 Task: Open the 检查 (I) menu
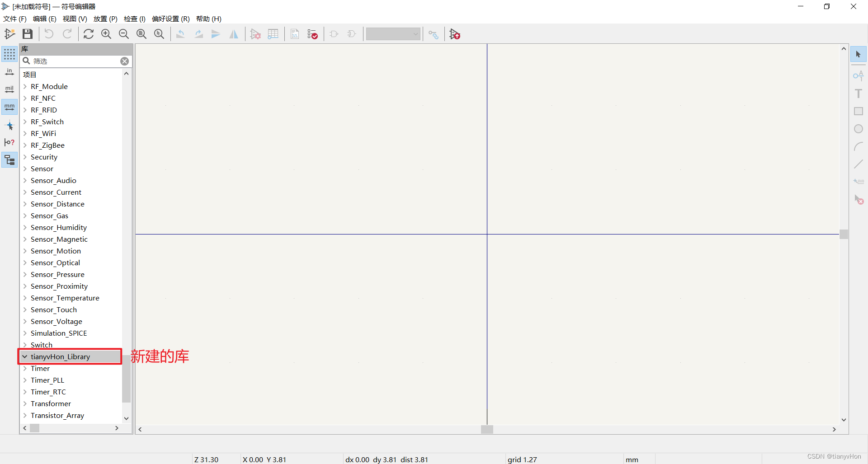[135, 19]
